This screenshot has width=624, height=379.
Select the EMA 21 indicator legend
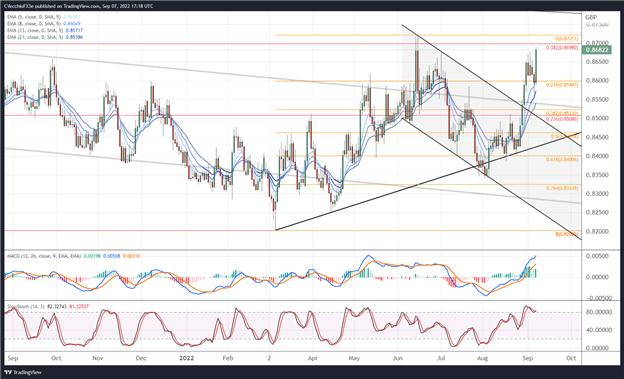[x=45, y=37]
